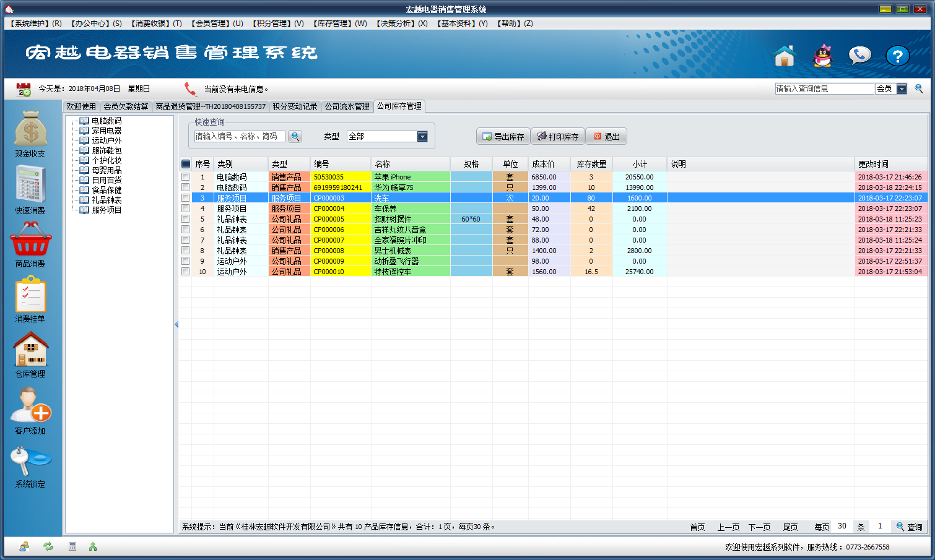Toggle the select-all checkbox in table header
Image resolution: width=935 pixels, height=560 pixels.
point(186,164)
